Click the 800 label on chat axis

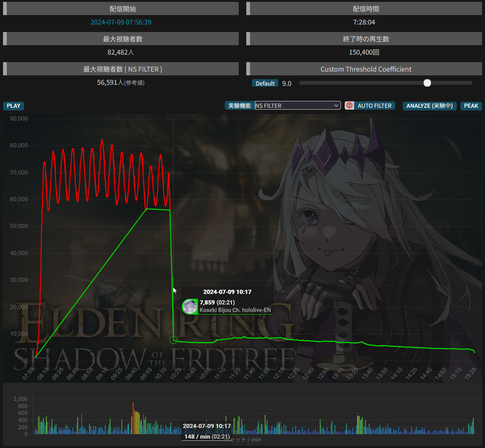coord(23,406)
